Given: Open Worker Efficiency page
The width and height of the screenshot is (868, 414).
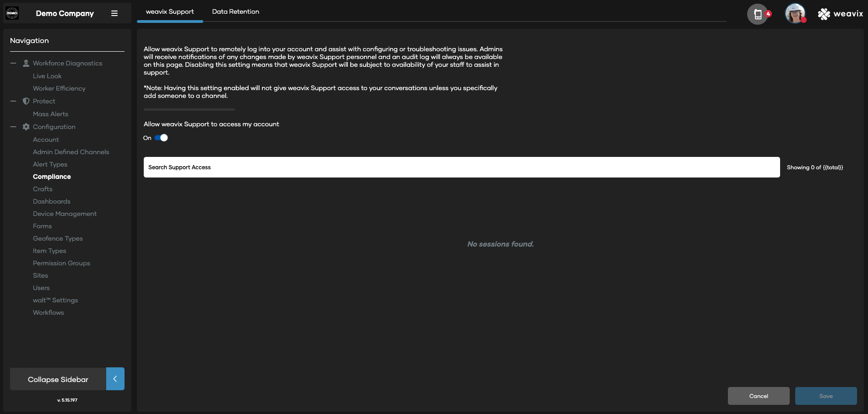Looking at the screenshot, I should point(59,88).
